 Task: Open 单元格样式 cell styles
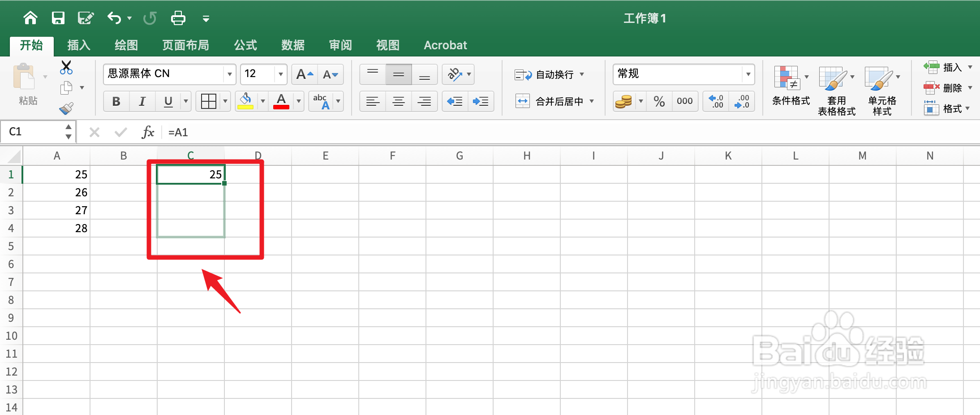tap(882, 91)
